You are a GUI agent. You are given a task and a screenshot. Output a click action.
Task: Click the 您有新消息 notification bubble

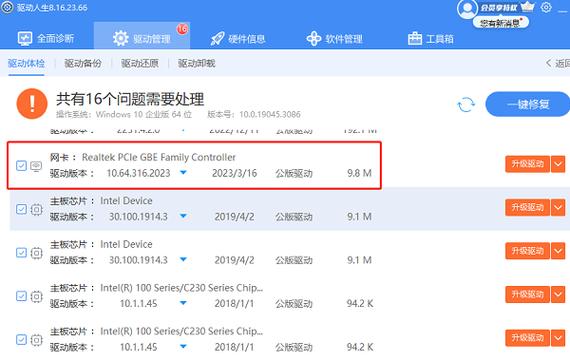pos(501,23)
